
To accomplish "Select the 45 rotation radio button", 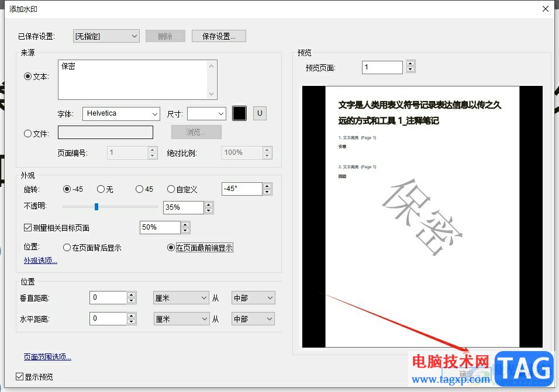I will coord(139,189).
